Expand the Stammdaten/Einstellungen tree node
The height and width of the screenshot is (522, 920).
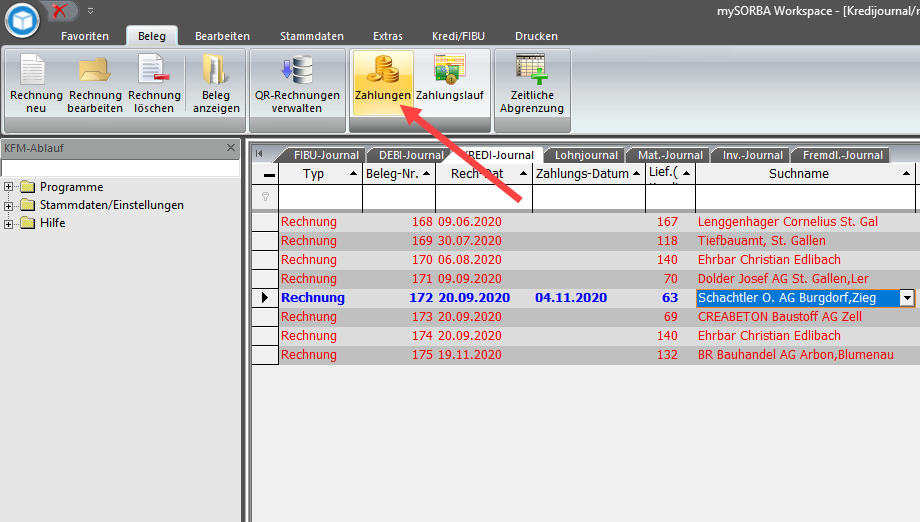tap(8, 205)
